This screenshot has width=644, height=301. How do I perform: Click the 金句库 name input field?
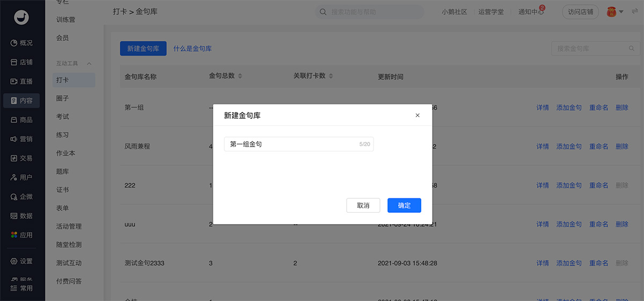292,144
